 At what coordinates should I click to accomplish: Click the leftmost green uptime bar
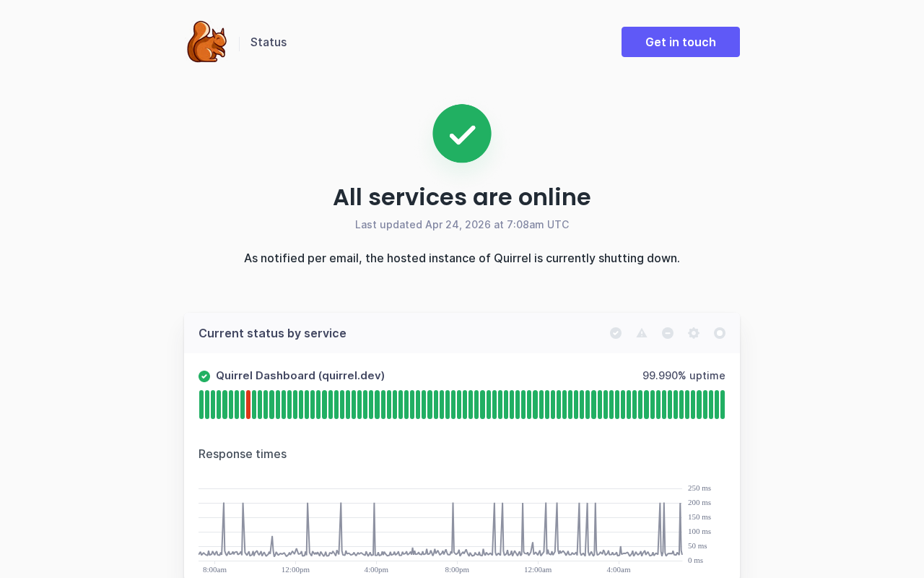(201, 405)
